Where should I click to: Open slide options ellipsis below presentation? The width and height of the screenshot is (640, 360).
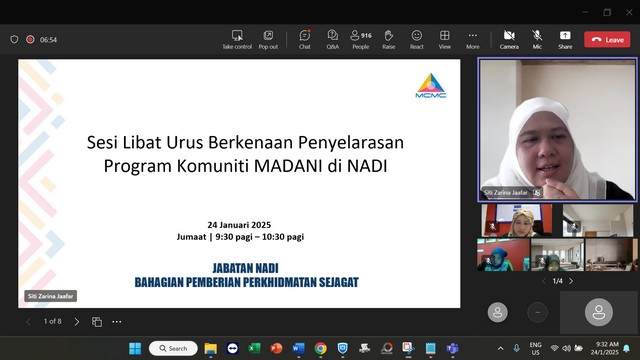[117, 322]
